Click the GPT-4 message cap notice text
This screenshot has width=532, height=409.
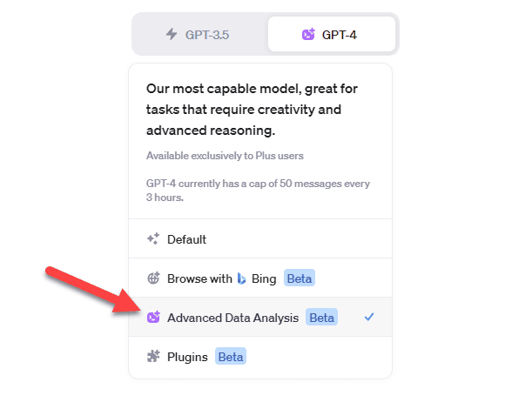258,191
